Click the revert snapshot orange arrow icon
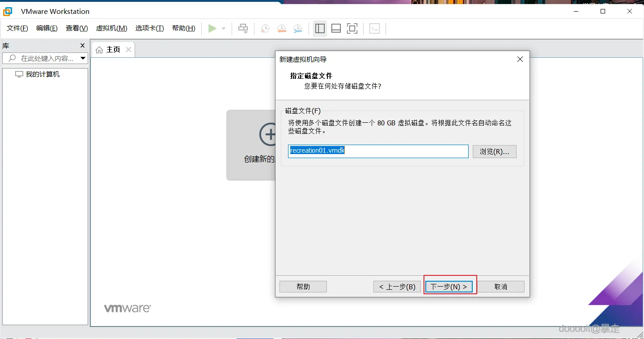 tap(281, 28)
